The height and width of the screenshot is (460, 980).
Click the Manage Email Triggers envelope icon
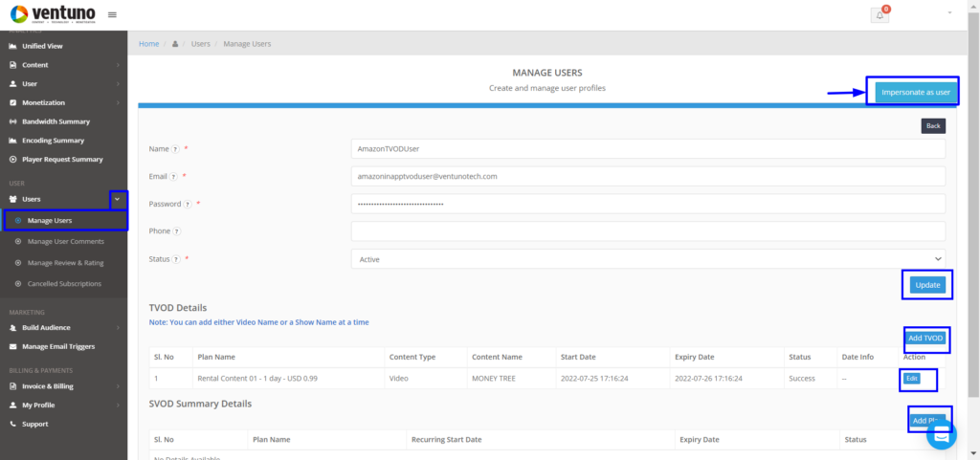[x=13, y=346]
